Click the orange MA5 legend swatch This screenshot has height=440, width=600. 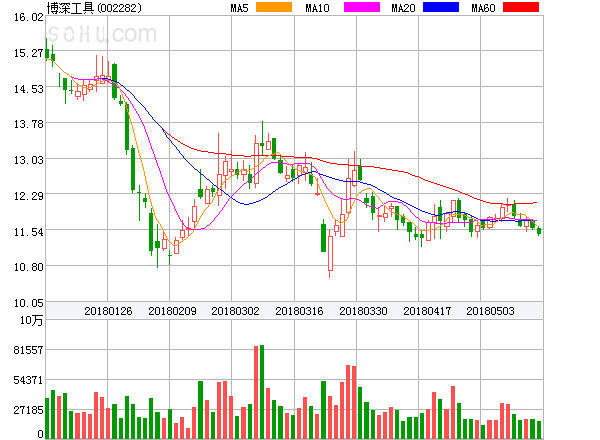(x=274, y=7)
